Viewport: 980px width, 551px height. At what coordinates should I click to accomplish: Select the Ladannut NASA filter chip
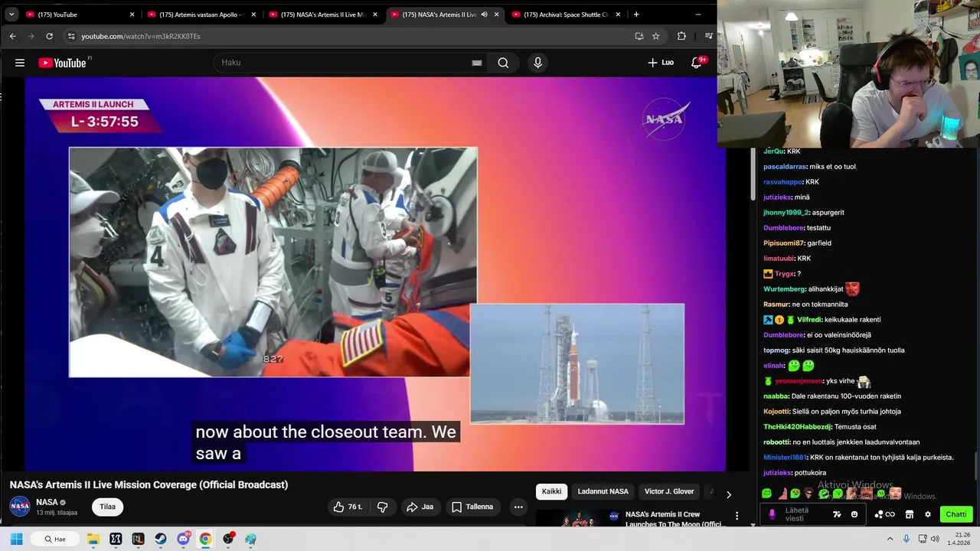pyautogui.click(x=603, y=491)
